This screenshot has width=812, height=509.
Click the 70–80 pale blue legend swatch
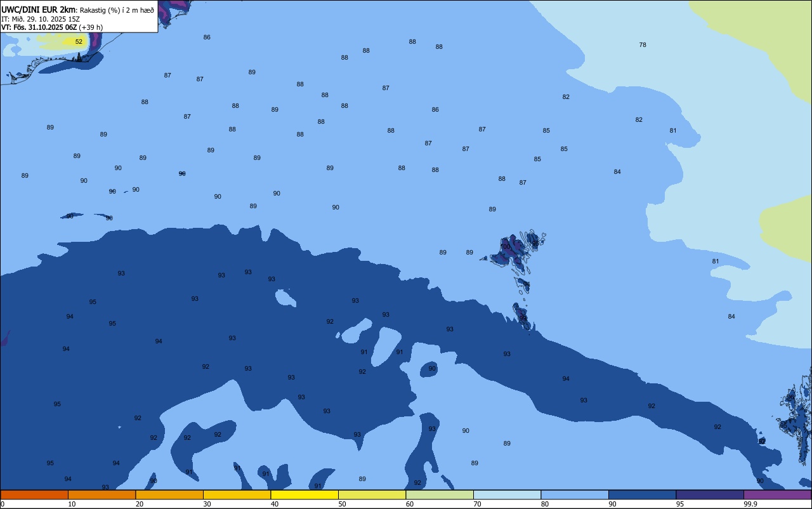click(507, 494)
